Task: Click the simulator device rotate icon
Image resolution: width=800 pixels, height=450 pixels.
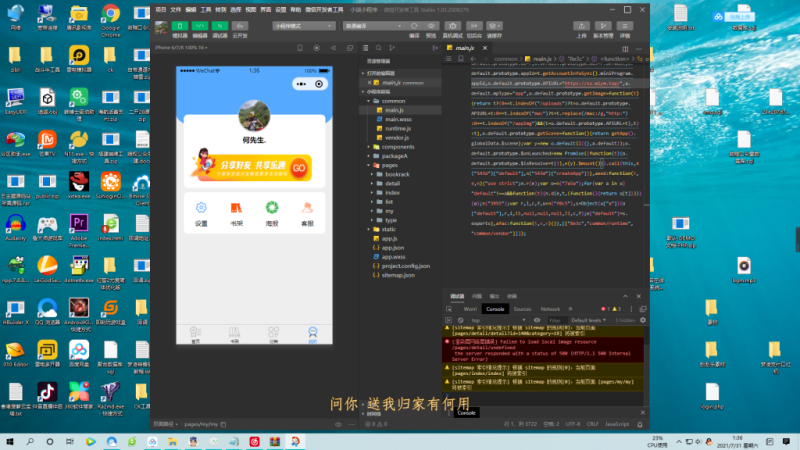Action: 300,48
